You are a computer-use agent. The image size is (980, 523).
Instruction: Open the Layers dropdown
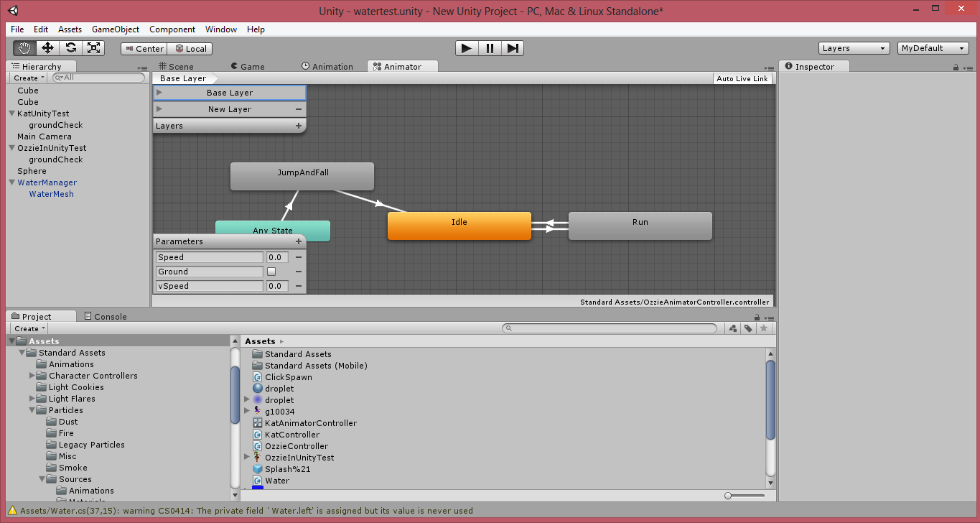tap(854, 48)
